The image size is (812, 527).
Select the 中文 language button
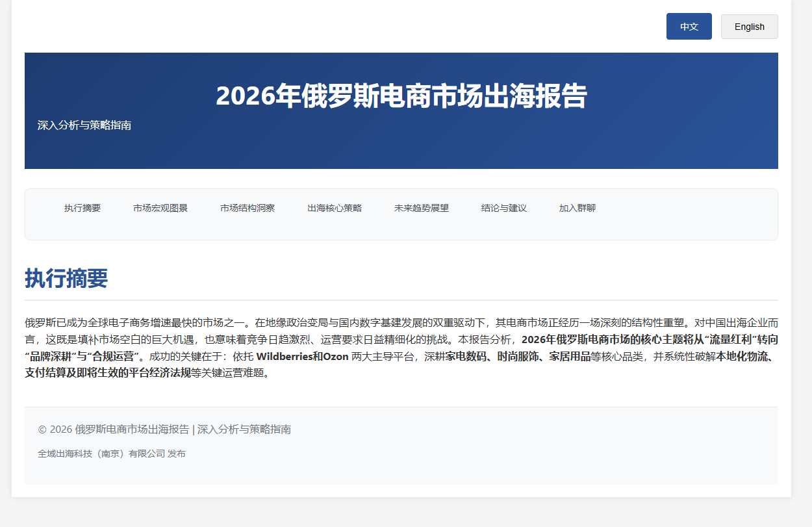pyautogui.click(x=689, y=26)
